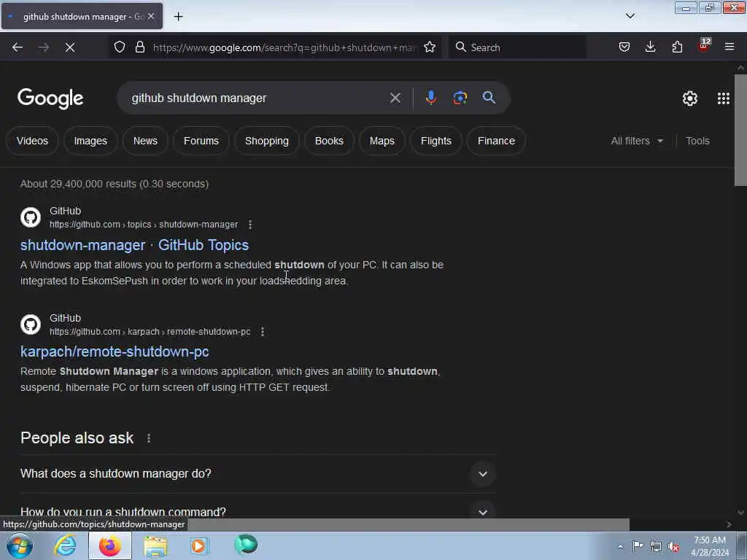
Task: Open the Google apps grid
Action: tap(723, 98)
